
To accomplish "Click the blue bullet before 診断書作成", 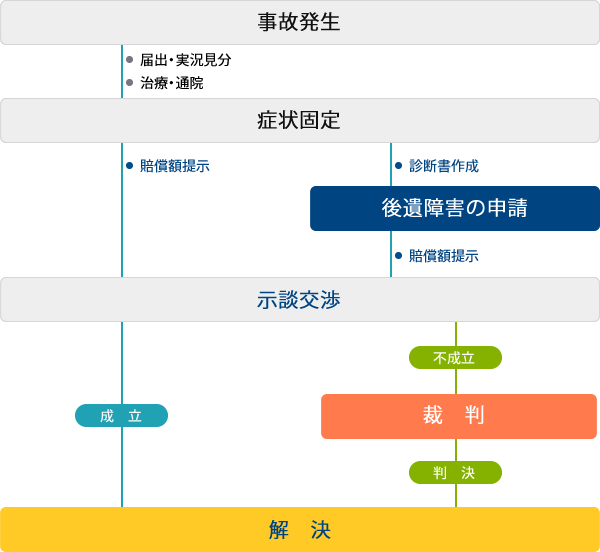I will (x=399, y=166).
